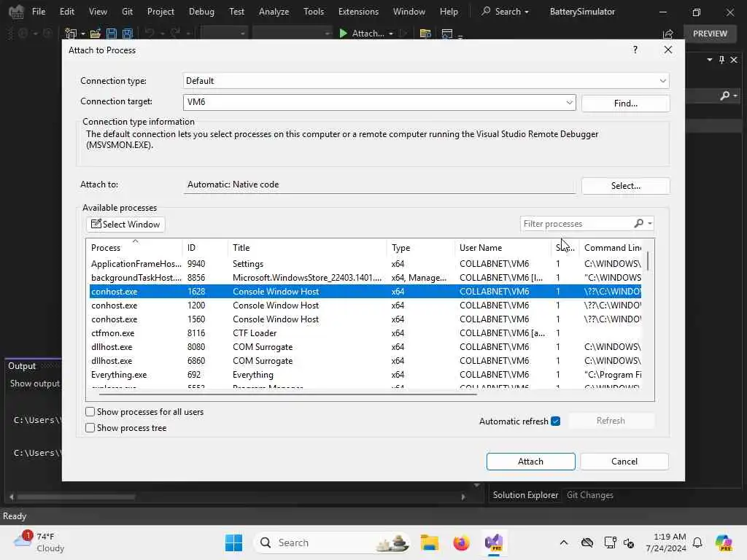Click the window layout icon in toolbar
This screenshot has width=747, height=560.
click(x=447, y=34)
